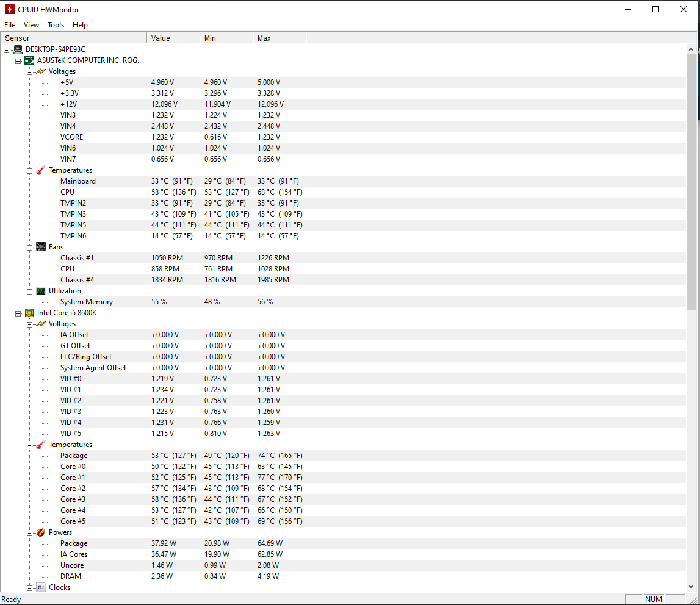Click the NUM status bar indicator
Screen dimensions: 700x605
654,599
